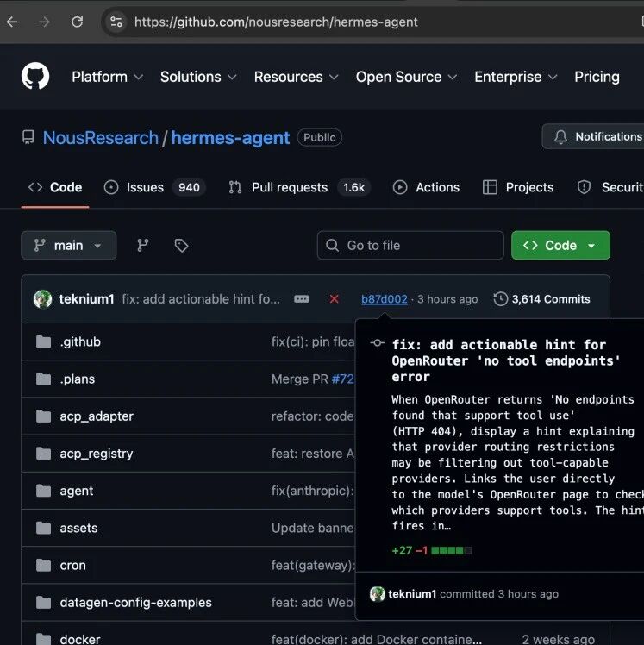Expand the Platform menu
This screenshot has height=645, width=644.
(107, 77)
